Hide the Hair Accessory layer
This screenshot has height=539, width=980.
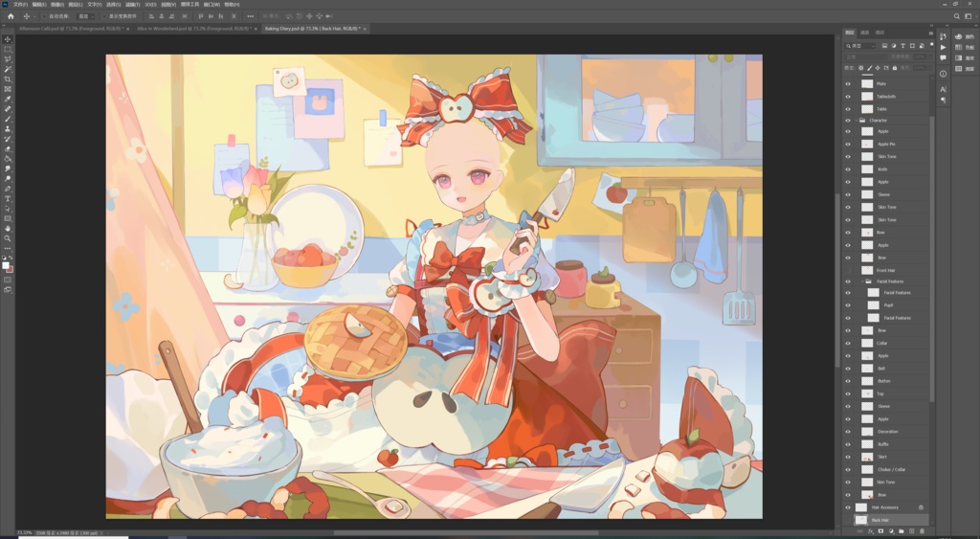848,507
